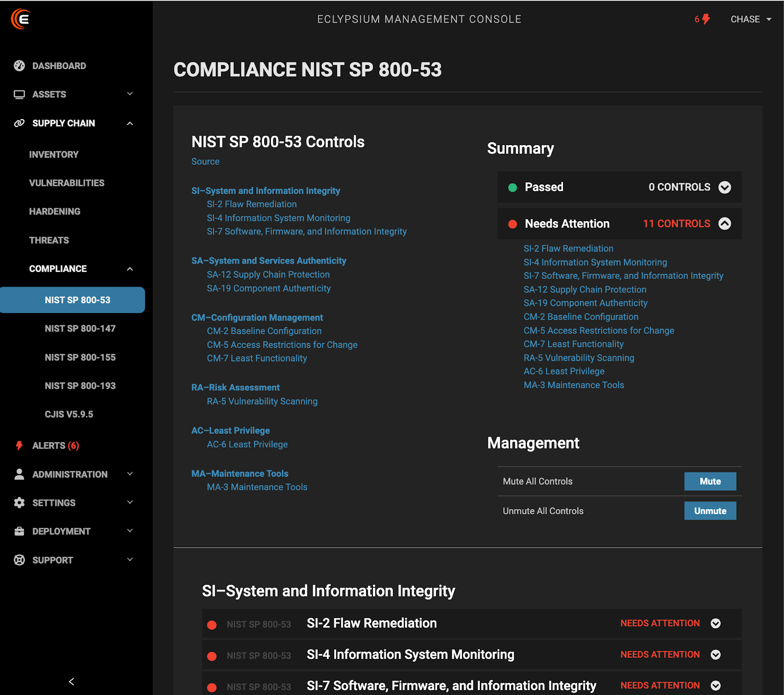Open MA-3 Maintenance Tools in controls list

click(x=257, y=487)
